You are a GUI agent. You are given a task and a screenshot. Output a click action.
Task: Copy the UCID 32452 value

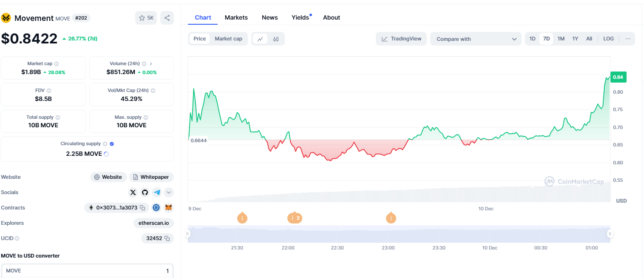click(167, 238)
